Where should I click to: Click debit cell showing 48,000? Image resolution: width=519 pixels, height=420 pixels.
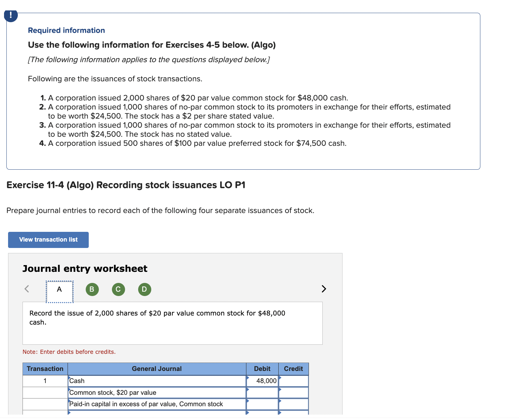[262, 381]
